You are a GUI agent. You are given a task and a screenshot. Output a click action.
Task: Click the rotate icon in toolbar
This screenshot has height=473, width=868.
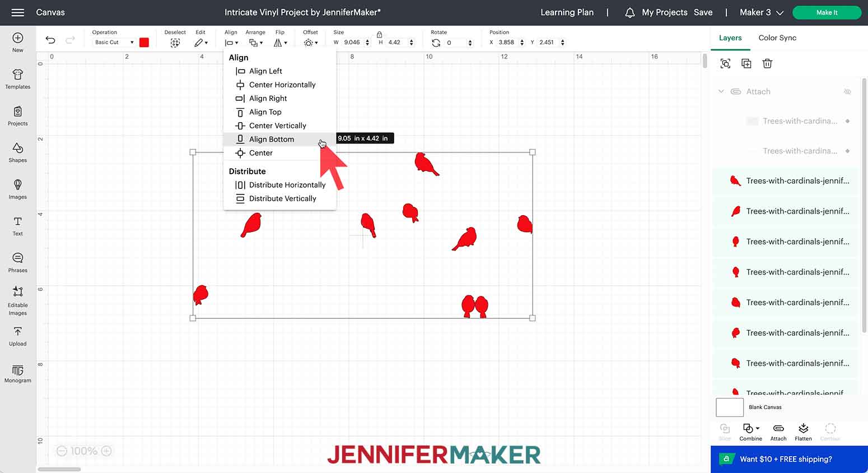pos(436,43)
